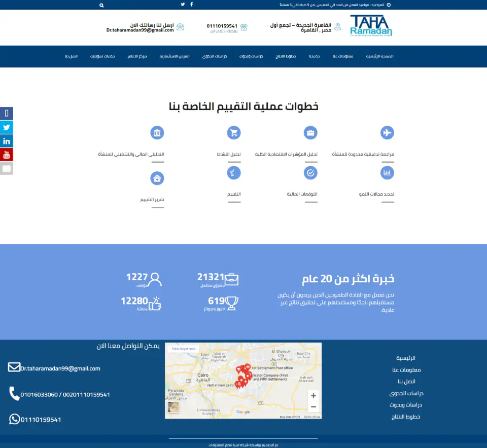Click the LinkedIn button in side social bar
Viewport: 487px width, 448px height.
7,141
